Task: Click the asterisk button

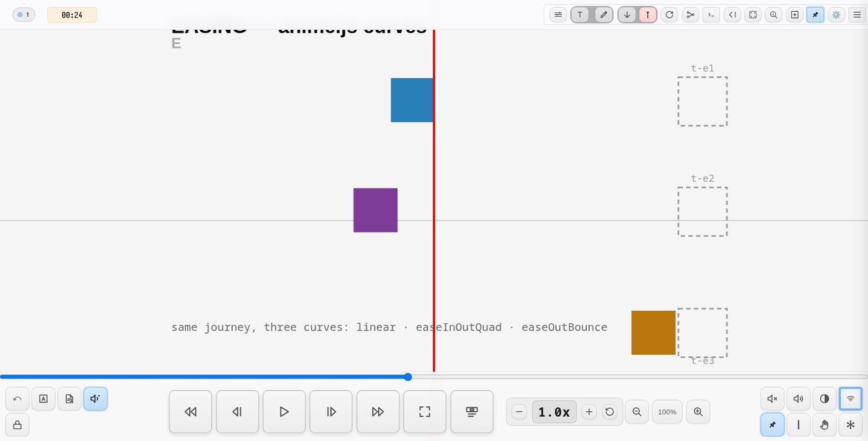Action: tap(851, 425)
